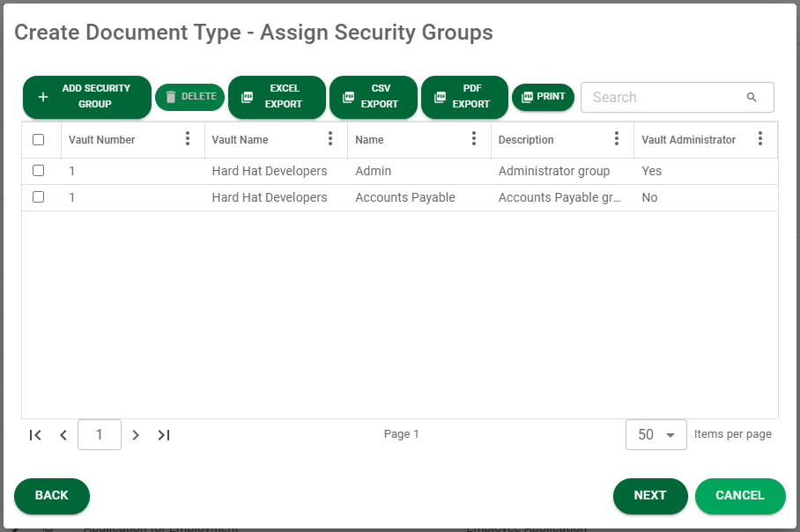Click the plus icon on Add Security Group

coord(43,97)
